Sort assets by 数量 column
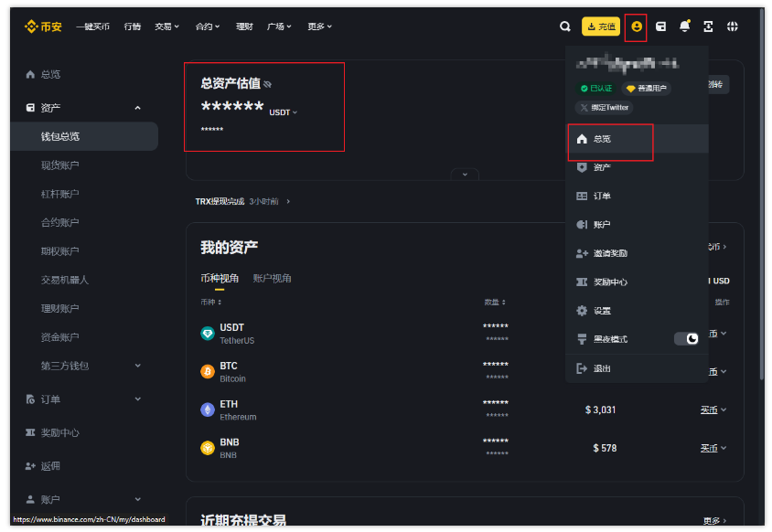This screenshot has width=772, height=532. pos(495,301)
